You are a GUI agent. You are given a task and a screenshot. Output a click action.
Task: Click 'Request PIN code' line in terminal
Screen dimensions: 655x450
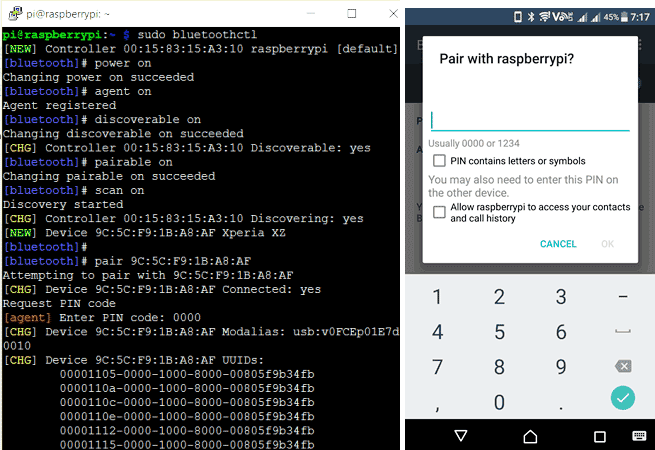tap(59, 304)
